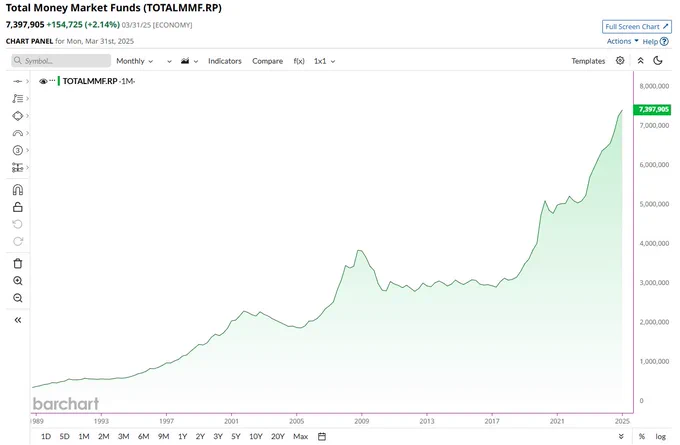
Task: Expand shapes tool submenu arrow
Action: point(27,116)
